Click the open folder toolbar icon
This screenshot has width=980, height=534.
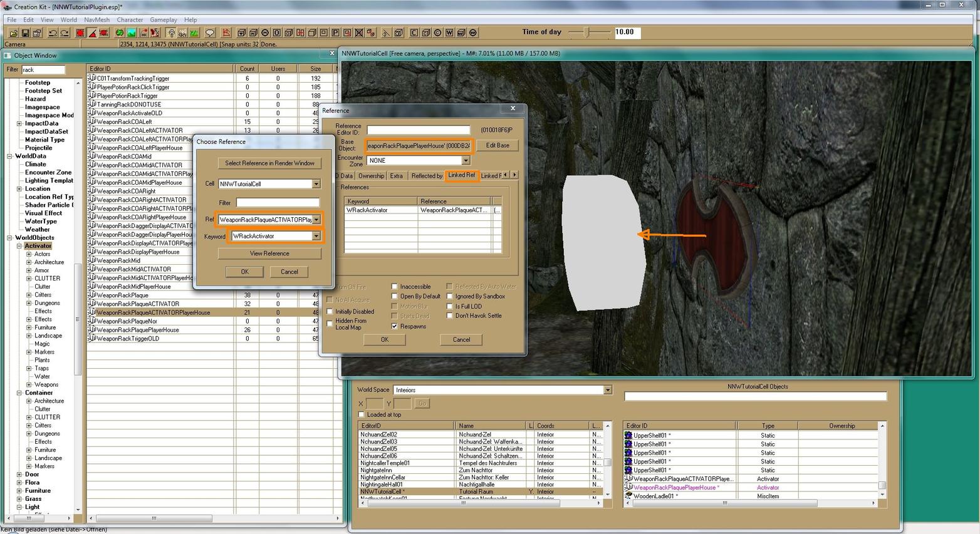13,33
